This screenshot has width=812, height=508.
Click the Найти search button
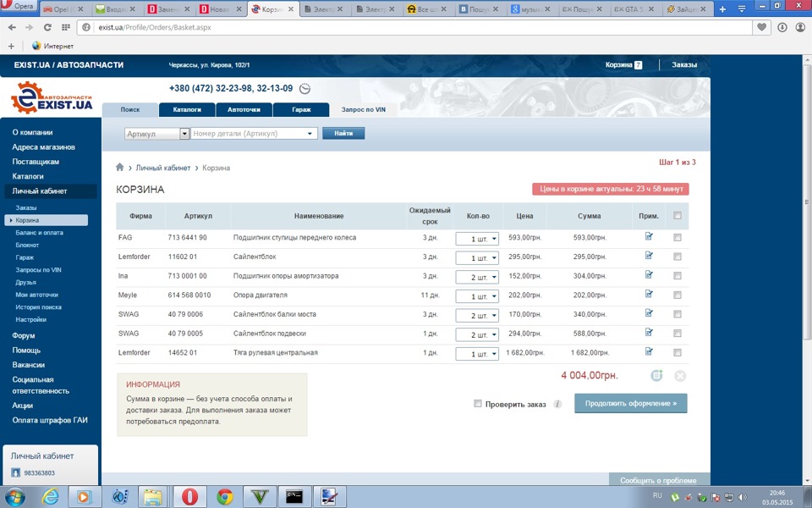tap(343, 133)
